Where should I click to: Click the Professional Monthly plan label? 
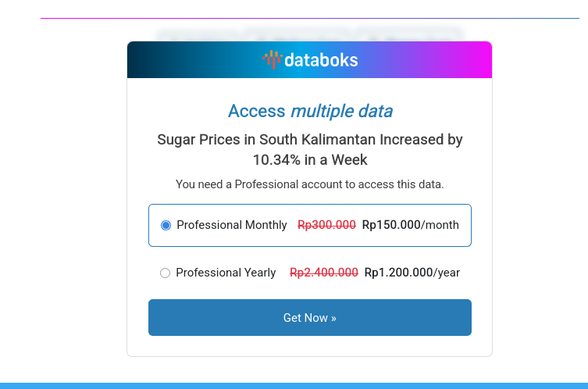coord(232,225)
